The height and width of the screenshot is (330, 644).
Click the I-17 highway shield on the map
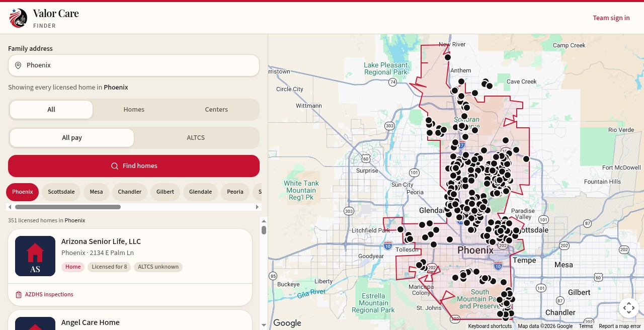click(462, 144)
